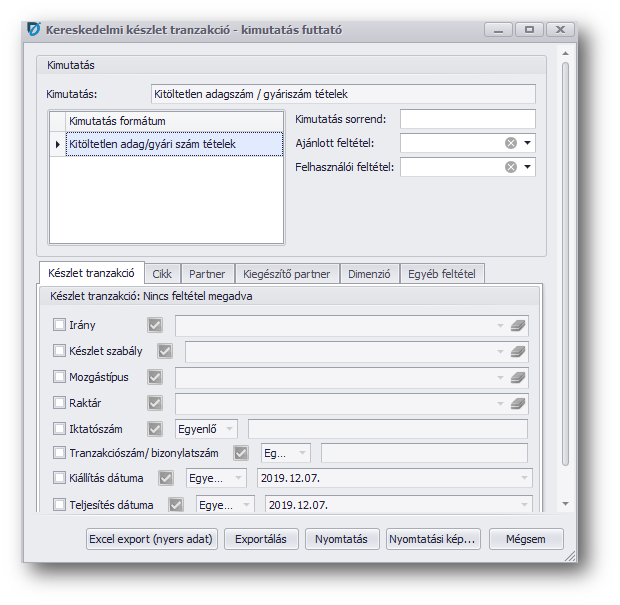This screenshot has width=620, height=605.
Task: Open the Egyéb feltétel tab
Action: tap(443, 273)
